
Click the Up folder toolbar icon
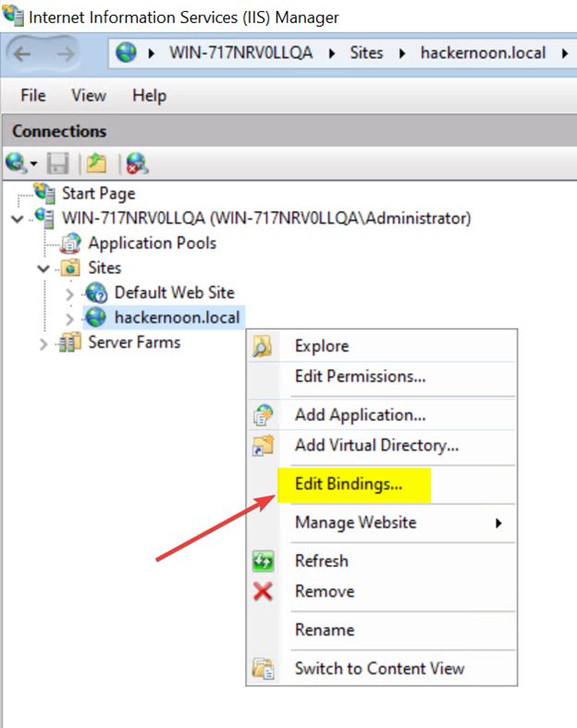click(96, 164)
